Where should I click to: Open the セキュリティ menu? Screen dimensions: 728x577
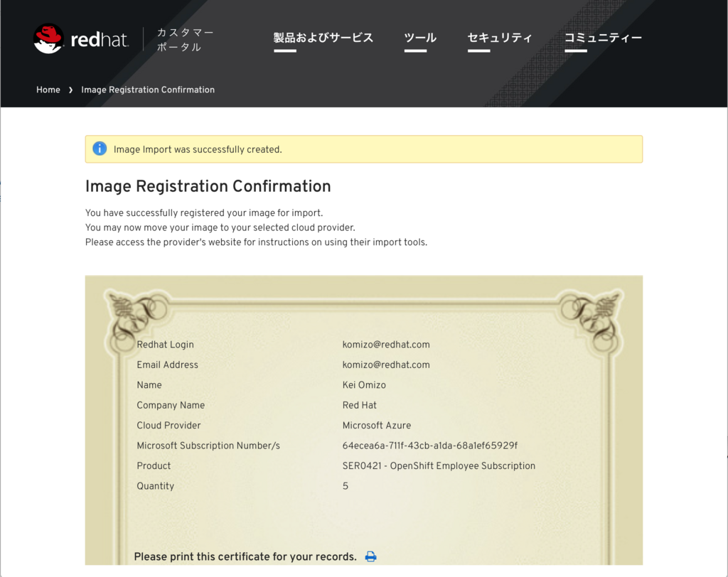tap(500, 38)
